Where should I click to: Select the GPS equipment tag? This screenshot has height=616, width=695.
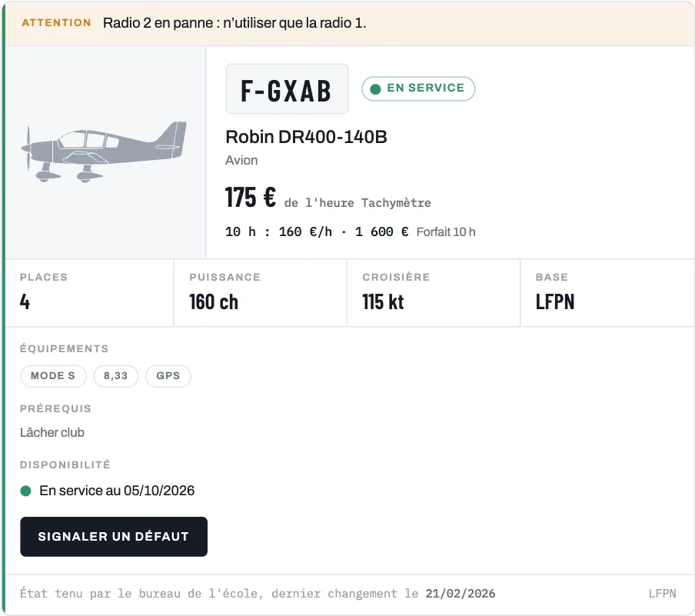click(x=168, y=376)
